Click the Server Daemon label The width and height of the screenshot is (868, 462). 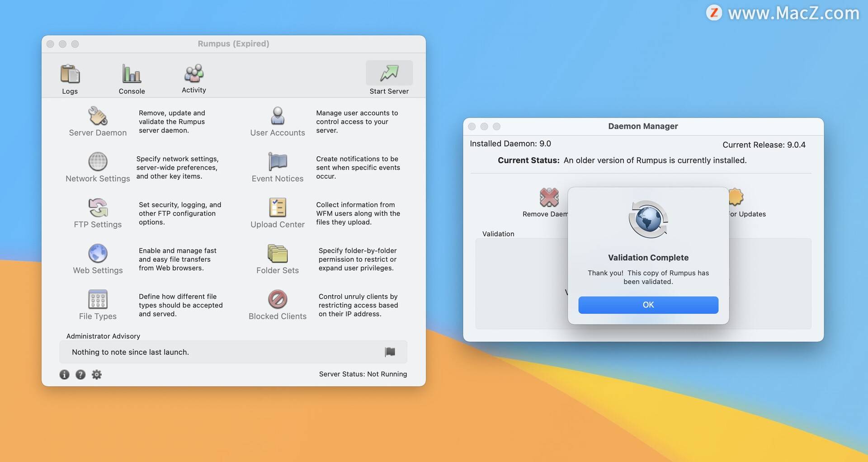click(98, 133)
